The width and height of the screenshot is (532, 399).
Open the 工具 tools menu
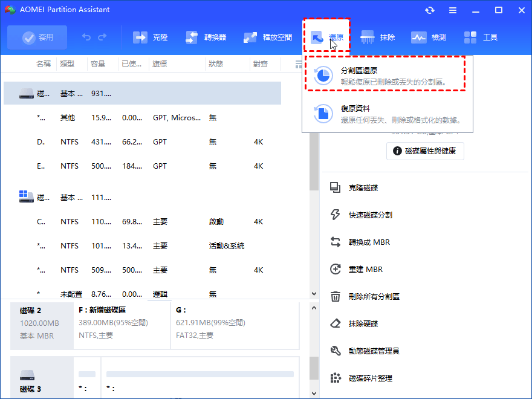click(x=481, y=37)
